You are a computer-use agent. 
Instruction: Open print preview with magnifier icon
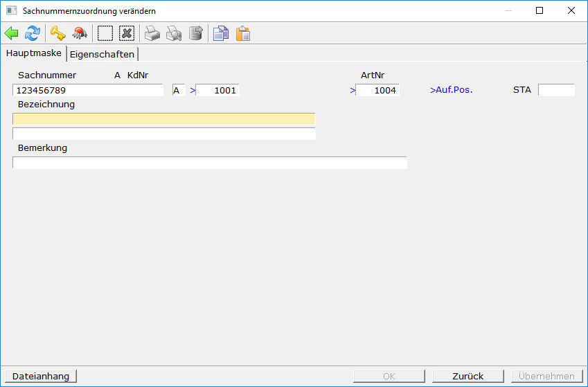coord(173,33)
